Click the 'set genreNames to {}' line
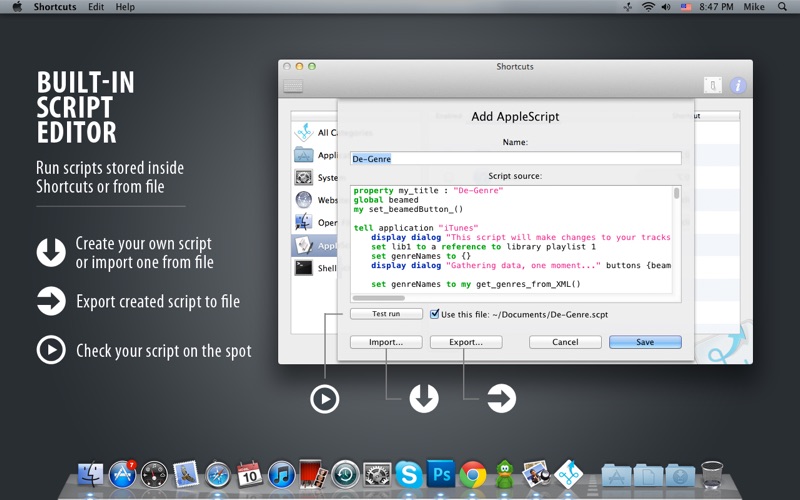The width and height of the screenshot is (800, 500). (x=421, y=256)
